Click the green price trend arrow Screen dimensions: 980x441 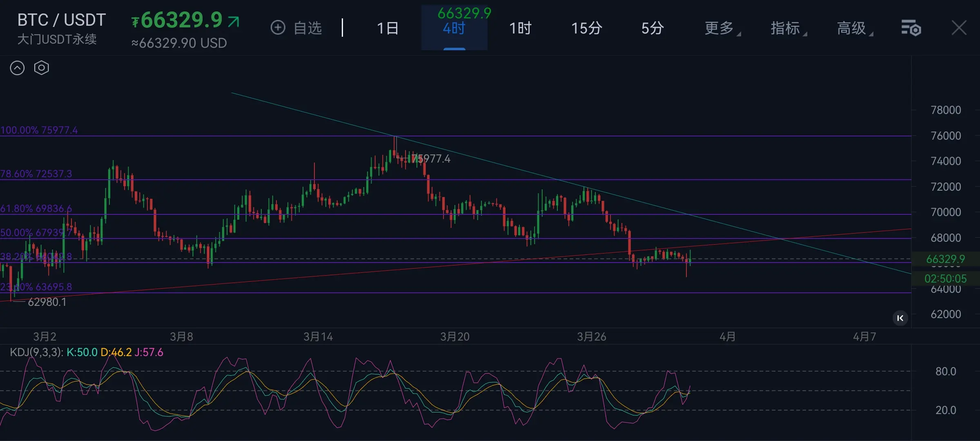click(234, 21)
